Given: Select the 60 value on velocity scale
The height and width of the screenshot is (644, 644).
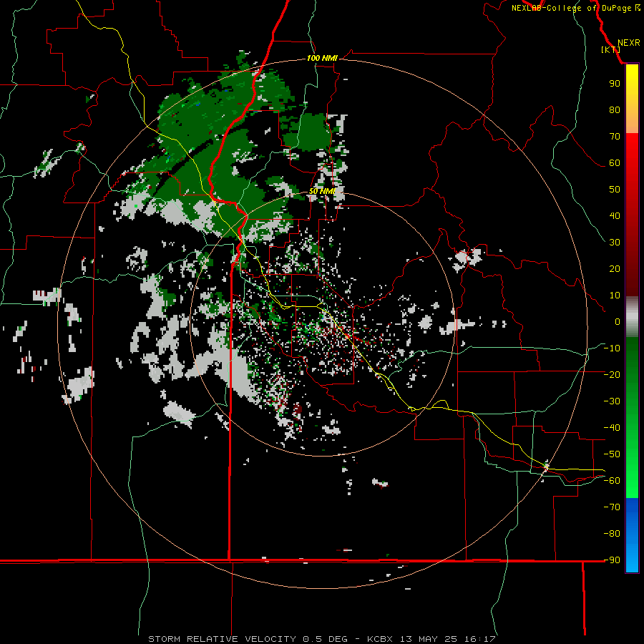Looking at the screenshot, I should pos(615,162).
